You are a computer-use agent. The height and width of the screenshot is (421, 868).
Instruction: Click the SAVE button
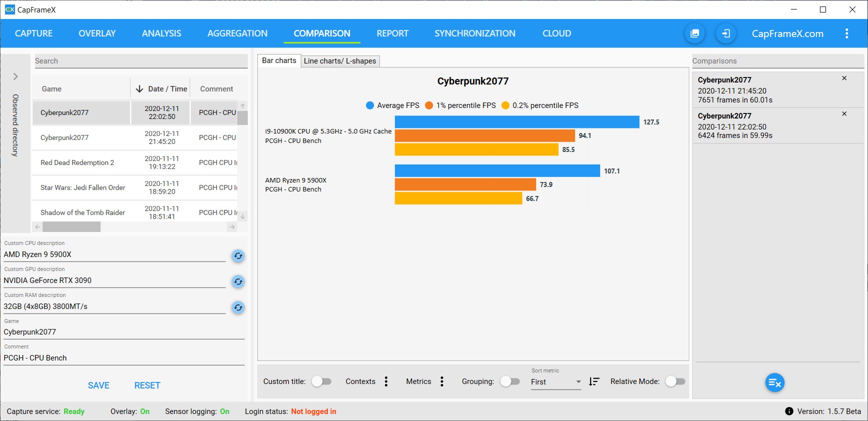pos(99,385)
